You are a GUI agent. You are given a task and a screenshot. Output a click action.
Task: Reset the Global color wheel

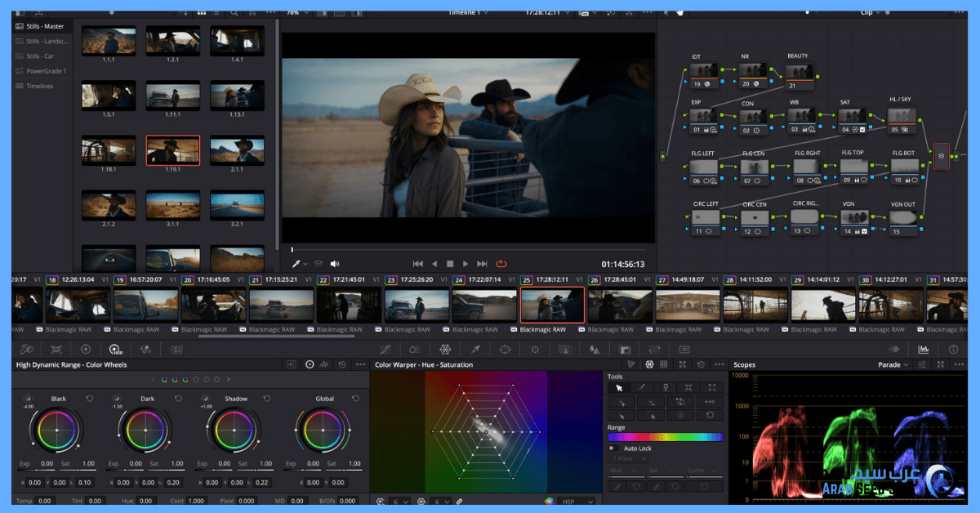coord(355,398)
